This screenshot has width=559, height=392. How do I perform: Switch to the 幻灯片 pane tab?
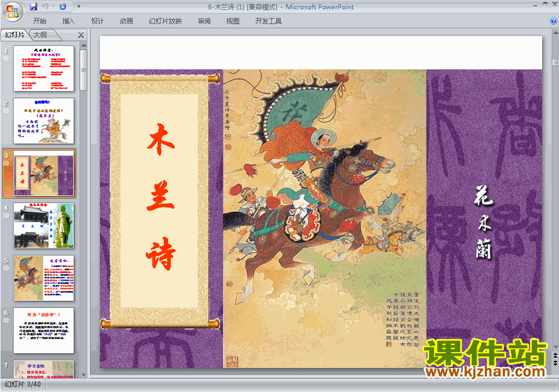click(x=15, y=34)
